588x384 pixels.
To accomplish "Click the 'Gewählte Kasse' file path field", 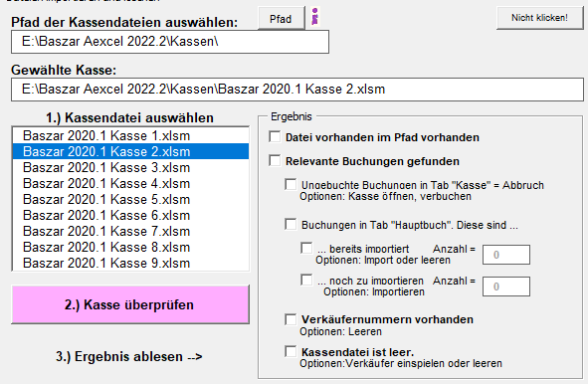I will [x=297, y=90].
